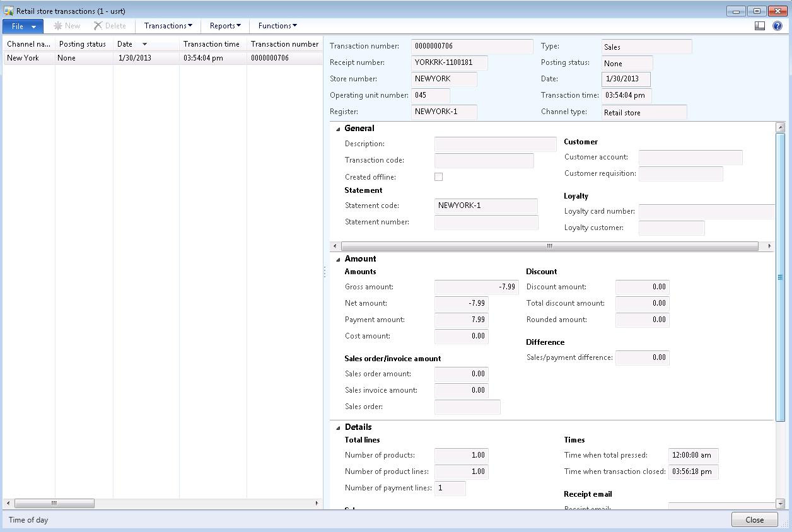Click the right arrow of the grid scrollbar
This screenshot has width=792, height=532.
pos(317,503)
